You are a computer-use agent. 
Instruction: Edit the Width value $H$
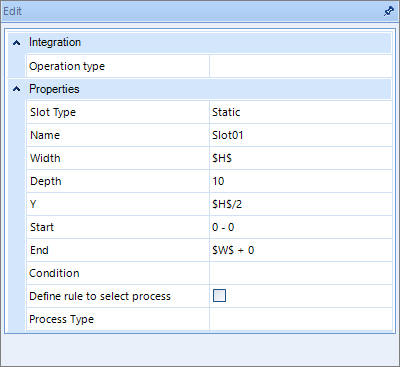pyautogui.click(x=301, y=158)
